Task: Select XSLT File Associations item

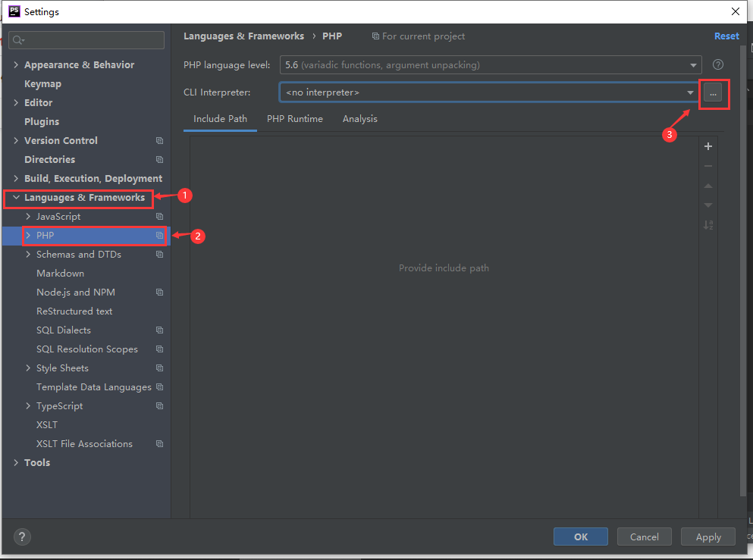Action: [x=84, y=444]
